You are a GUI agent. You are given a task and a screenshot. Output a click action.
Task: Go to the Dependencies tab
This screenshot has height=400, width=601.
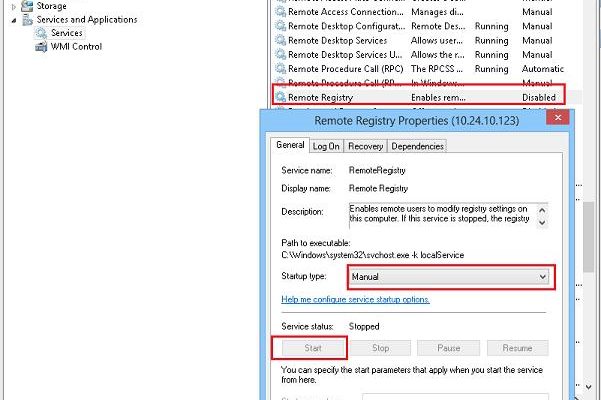point(417,146)
